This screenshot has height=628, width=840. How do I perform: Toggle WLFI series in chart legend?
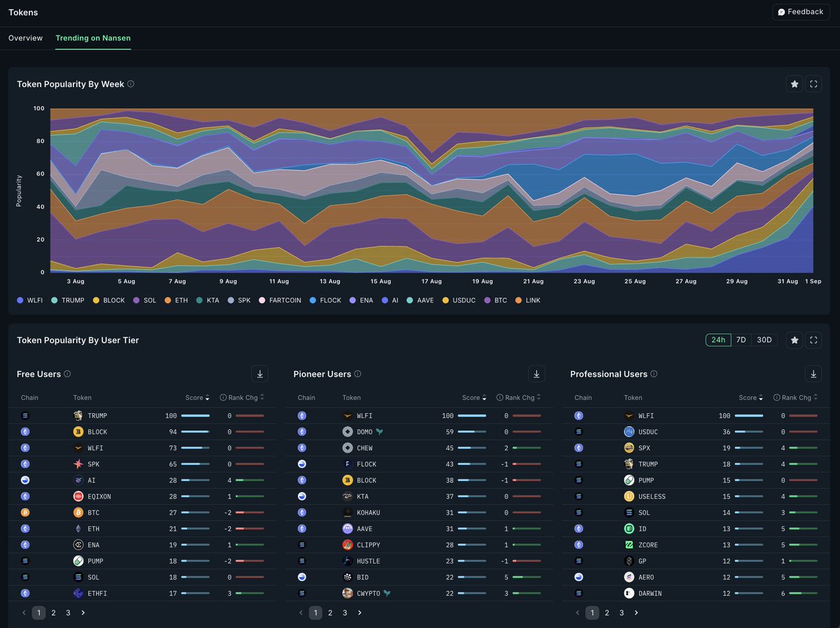pos(29,300)
